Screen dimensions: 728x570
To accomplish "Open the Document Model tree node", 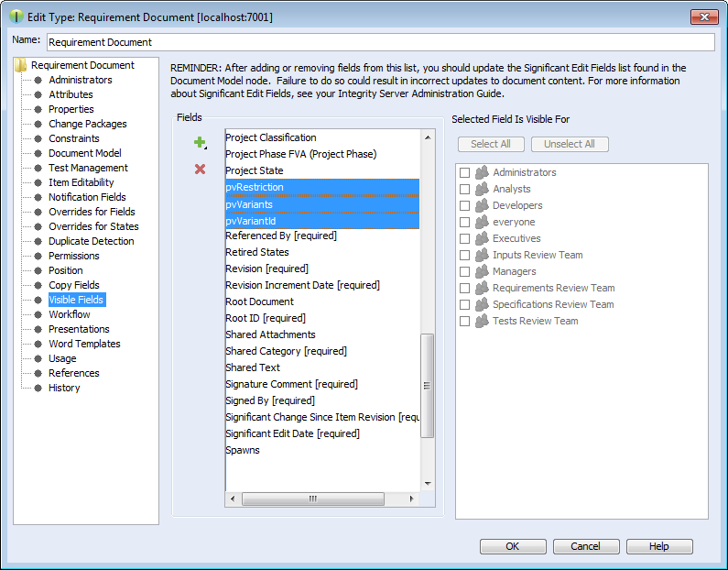I will pyautogui.click(x=84, y=153).
